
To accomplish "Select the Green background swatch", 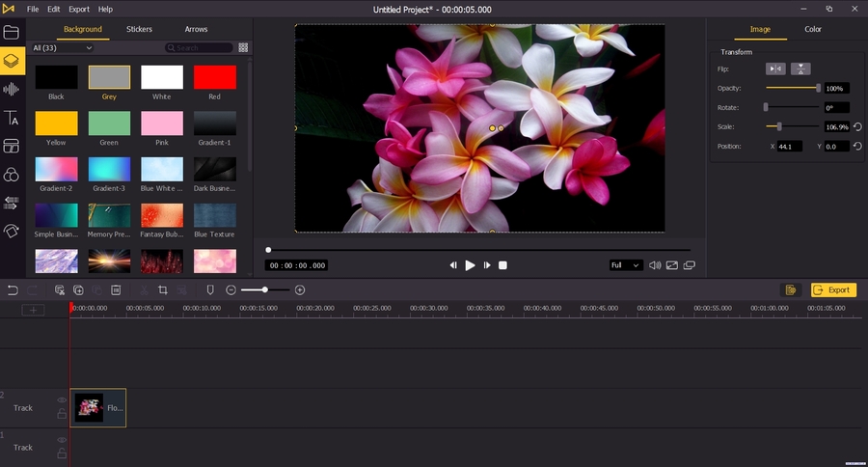I will 109,123.
